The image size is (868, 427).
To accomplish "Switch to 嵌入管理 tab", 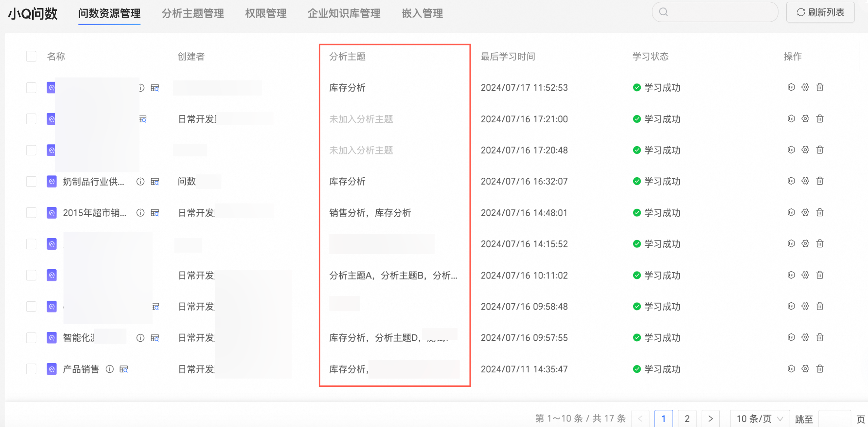I will (x=423, y=13).
